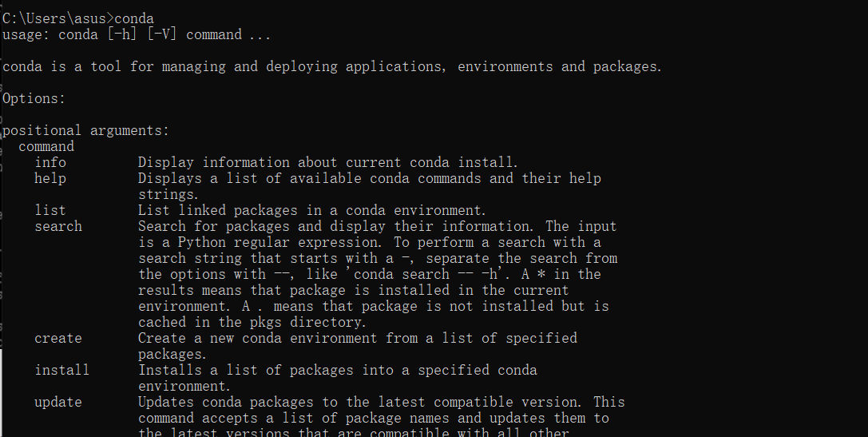
Task: Click the 'command' label under positional arguments
Action: click(46, 147)
